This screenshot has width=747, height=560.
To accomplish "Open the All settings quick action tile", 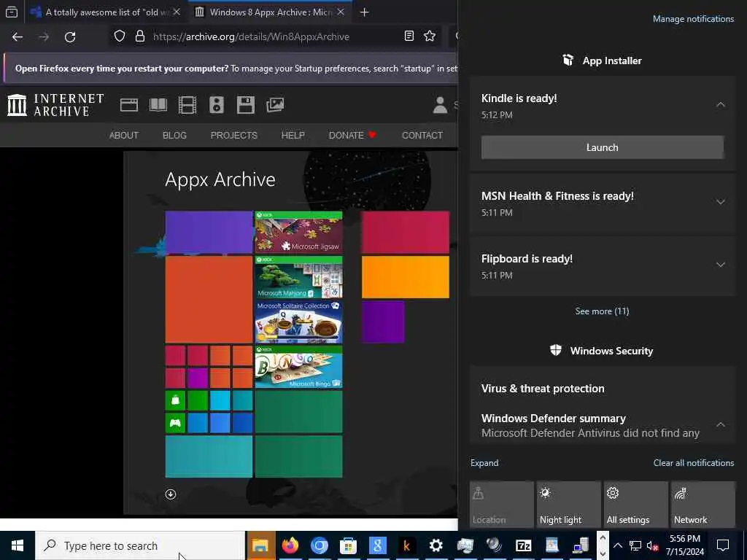I will pos(636,505).
